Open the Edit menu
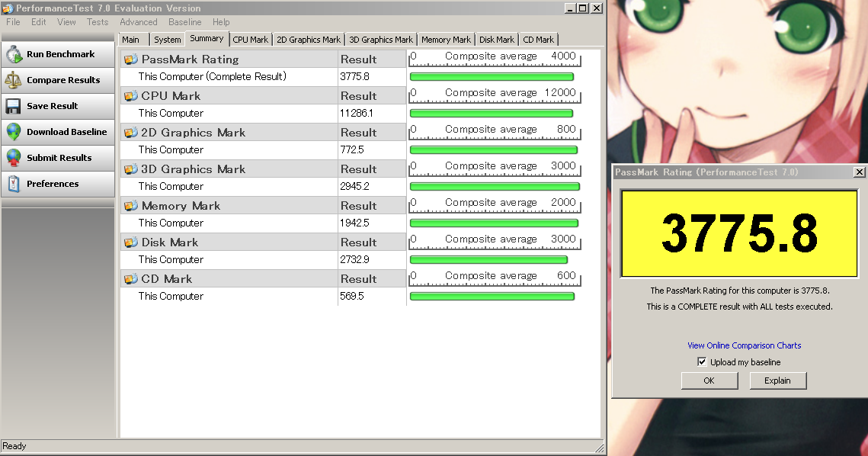 [x=39, y=22]
